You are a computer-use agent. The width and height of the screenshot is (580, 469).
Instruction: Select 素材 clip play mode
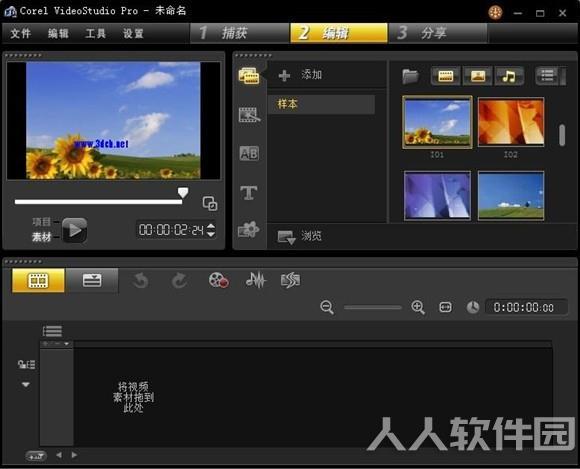tap(41, 237)
